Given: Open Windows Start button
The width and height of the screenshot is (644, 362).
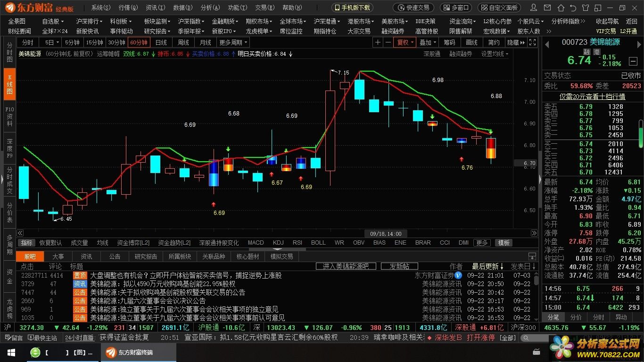Looking at the screenshot, I should pos(11,352).
